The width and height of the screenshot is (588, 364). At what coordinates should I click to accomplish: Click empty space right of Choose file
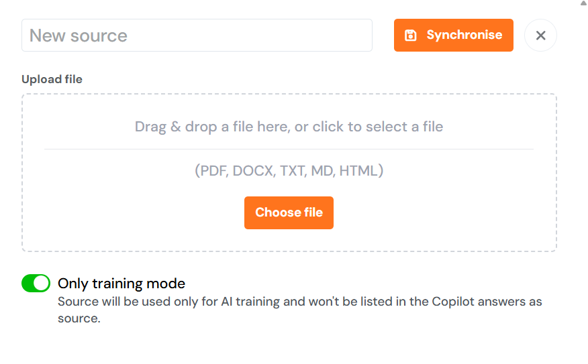pyautogui.click(x=443, y=213)
